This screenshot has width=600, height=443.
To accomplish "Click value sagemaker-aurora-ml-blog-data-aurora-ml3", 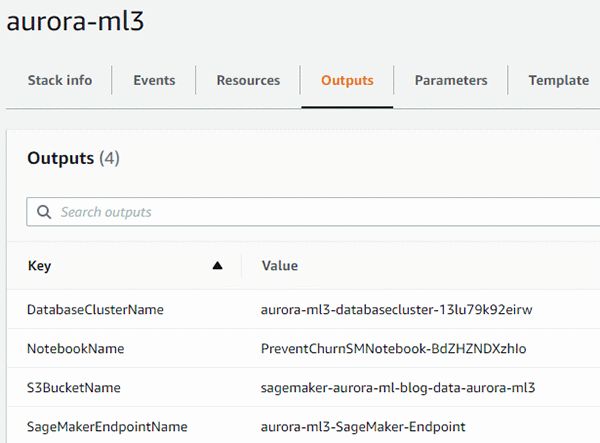I will pyautogui.click(x=398, y=388).
